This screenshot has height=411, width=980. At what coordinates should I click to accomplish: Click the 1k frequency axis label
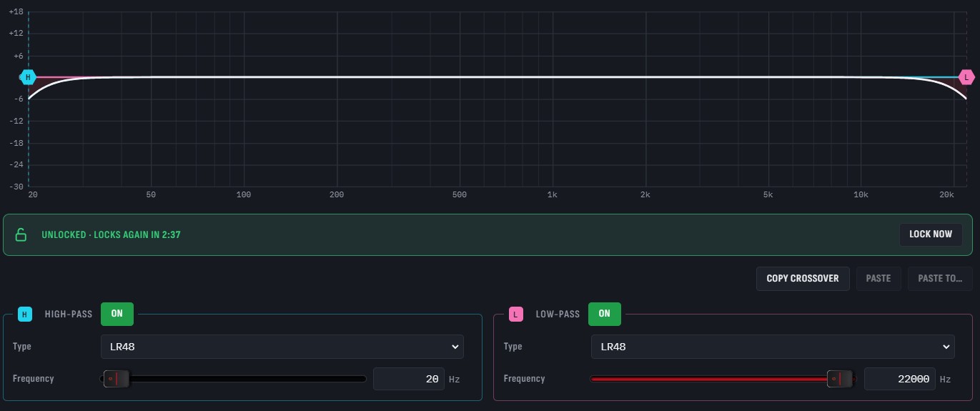pyautogui.click(x=552, y=194)
